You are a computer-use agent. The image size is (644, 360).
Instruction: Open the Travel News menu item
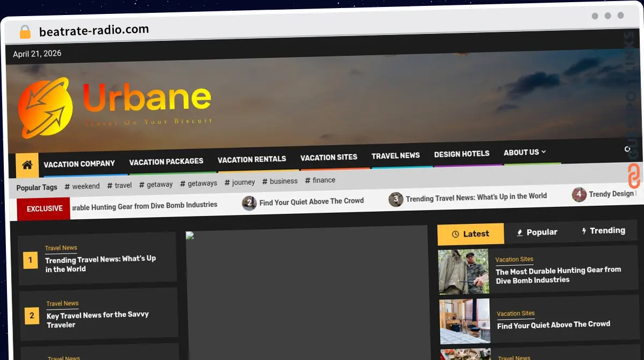[396, 156]
